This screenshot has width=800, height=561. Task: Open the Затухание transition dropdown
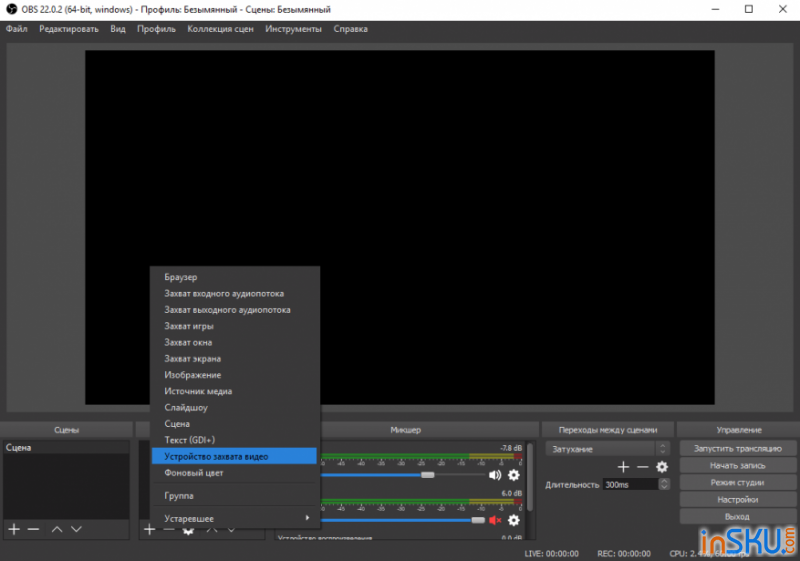click(x=607, y=449)
